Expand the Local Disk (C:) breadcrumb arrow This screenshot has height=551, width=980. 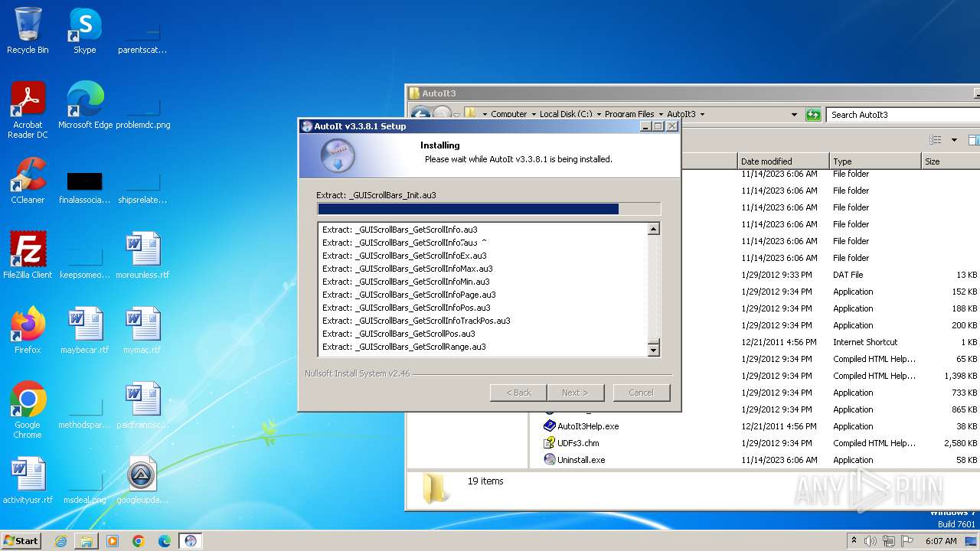[599, 115]
